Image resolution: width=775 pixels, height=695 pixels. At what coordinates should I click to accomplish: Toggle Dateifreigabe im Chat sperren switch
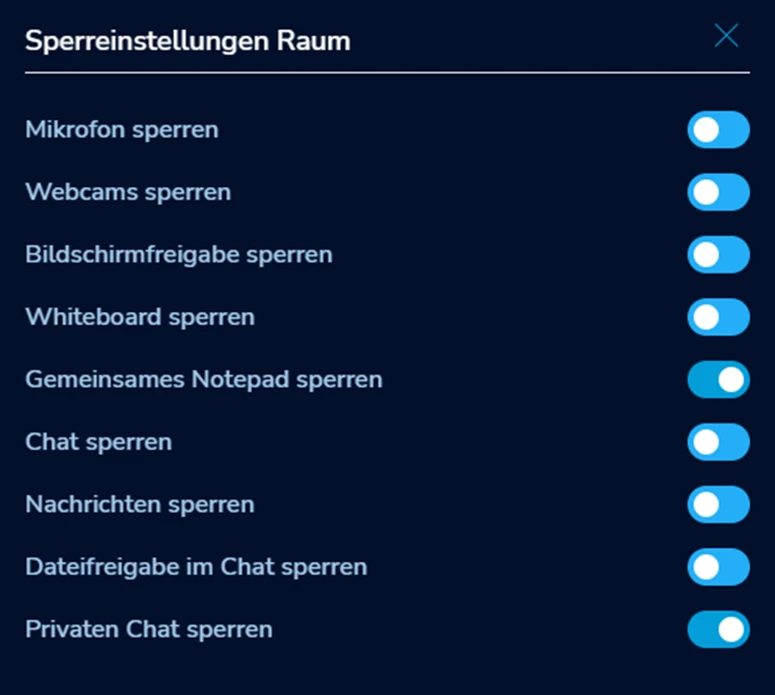[718, 567]
